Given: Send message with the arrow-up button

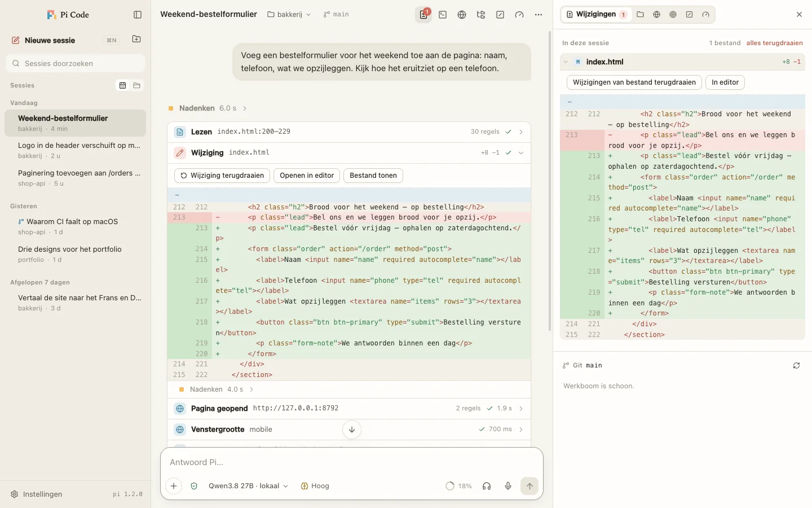Looking at the screenshot, I should pos(529,486).
